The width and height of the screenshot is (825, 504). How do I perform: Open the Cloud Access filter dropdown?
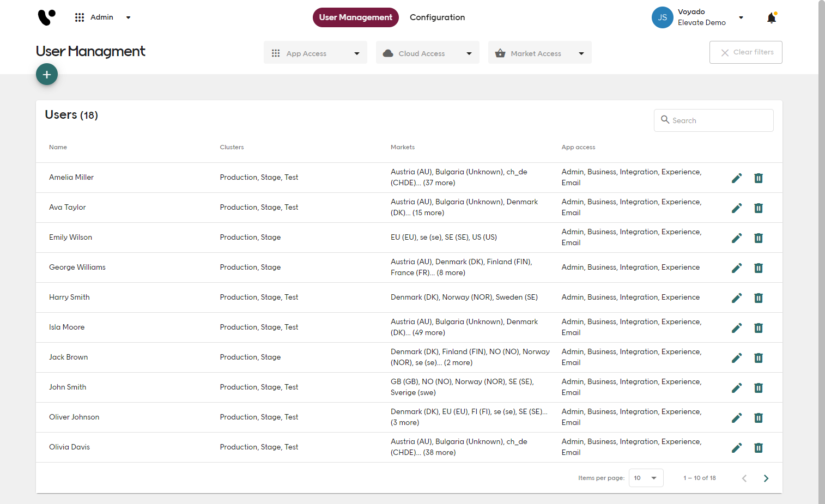pos(428,53)
